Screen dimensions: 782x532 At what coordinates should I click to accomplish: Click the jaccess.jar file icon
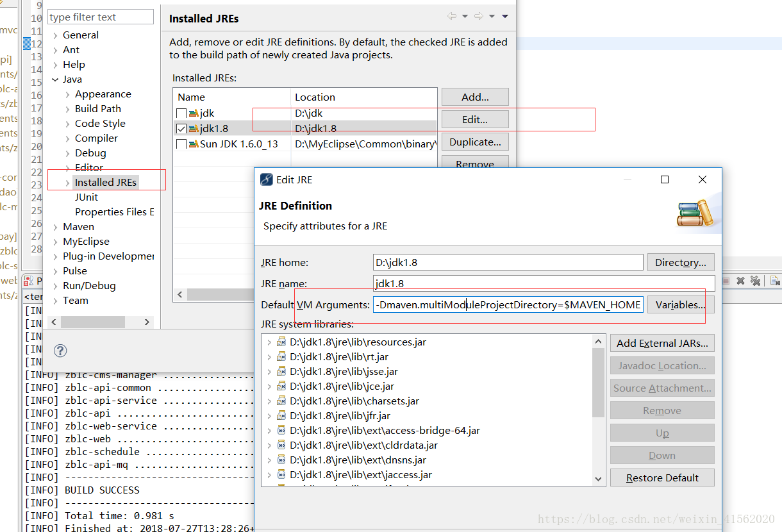point(281,475)
